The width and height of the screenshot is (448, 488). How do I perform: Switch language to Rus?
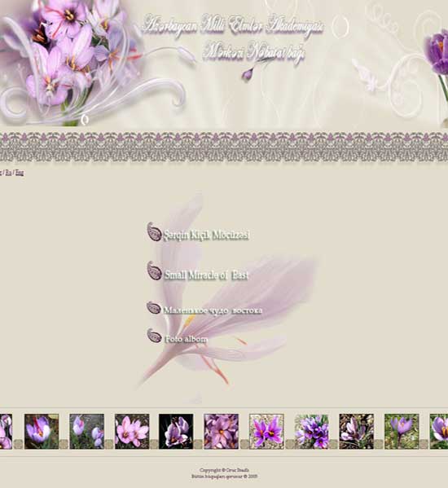(8, 173)
